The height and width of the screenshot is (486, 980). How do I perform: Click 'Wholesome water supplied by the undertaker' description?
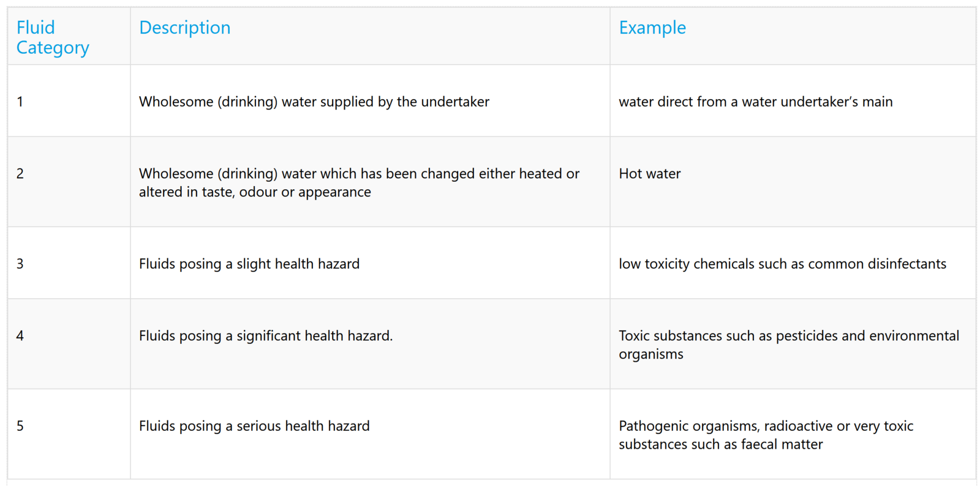[314, 102]
